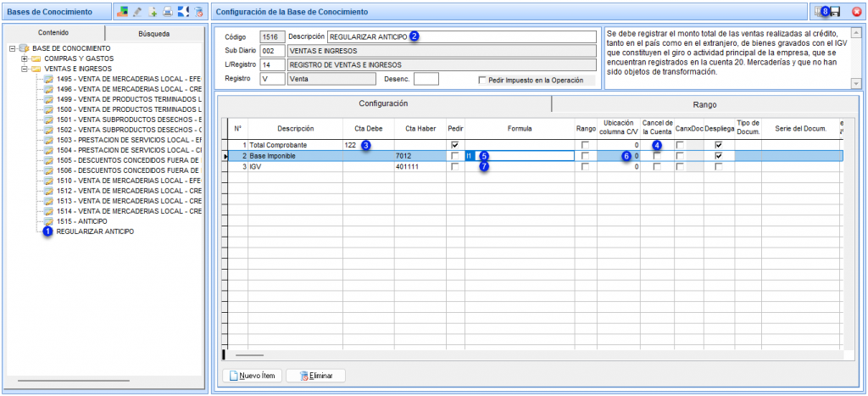Image resolution: width=868 pixels, height=396 pixels.
Task: Click the folder icon of COMPRAS Y GASTOS
Action: pos(36,59)
